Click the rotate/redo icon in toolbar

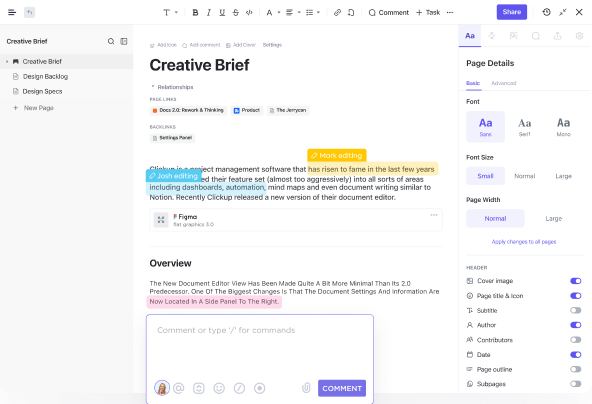(x=351, y=12)
